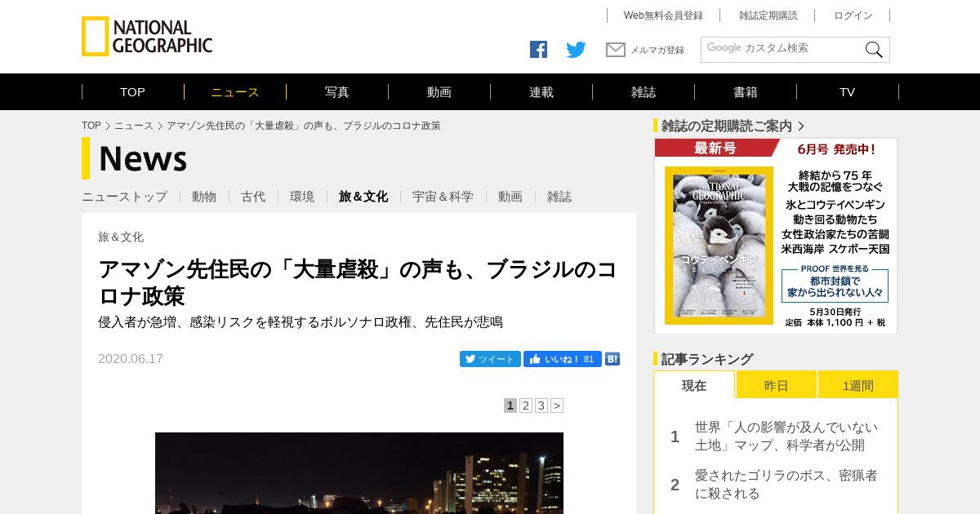Viewport: 980px width, 514px height.
Task: Go to next page arrow in pagination
Action: pos(557,405)
